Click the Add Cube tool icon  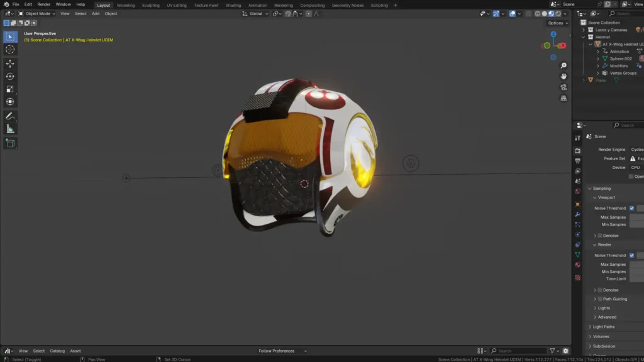[10, 143]
